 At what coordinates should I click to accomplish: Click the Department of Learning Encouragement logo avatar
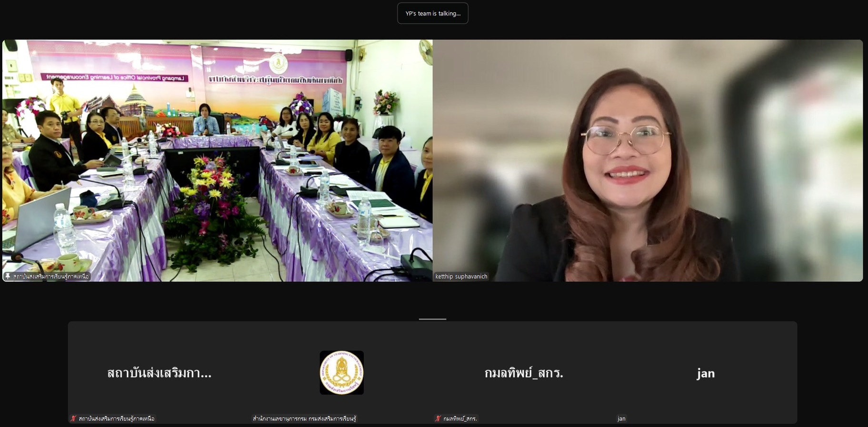341,372
